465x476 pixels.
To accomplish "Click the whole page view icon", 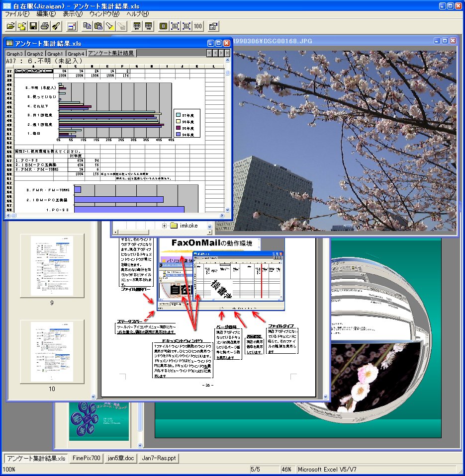I will point(163,26).
